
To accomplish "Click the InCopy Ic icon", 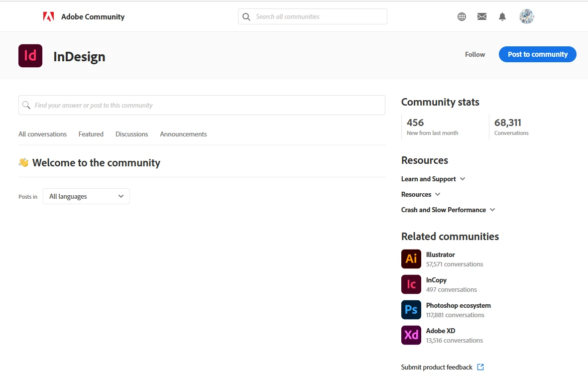I will (x=411, y=284).
